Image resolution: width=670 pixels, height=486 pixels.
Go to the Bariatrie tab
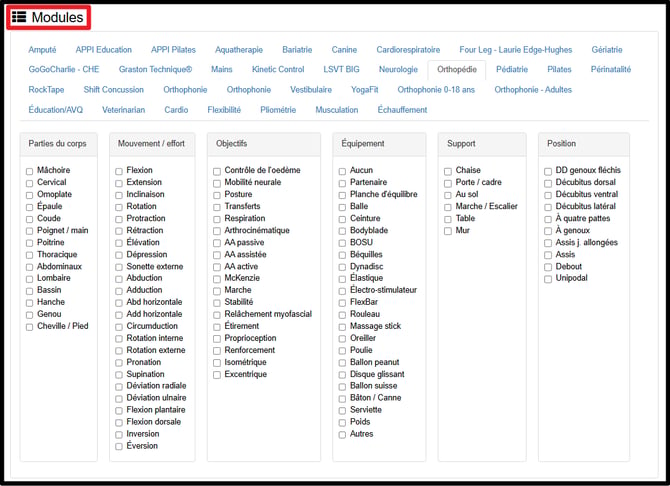[x=297, y=50]
